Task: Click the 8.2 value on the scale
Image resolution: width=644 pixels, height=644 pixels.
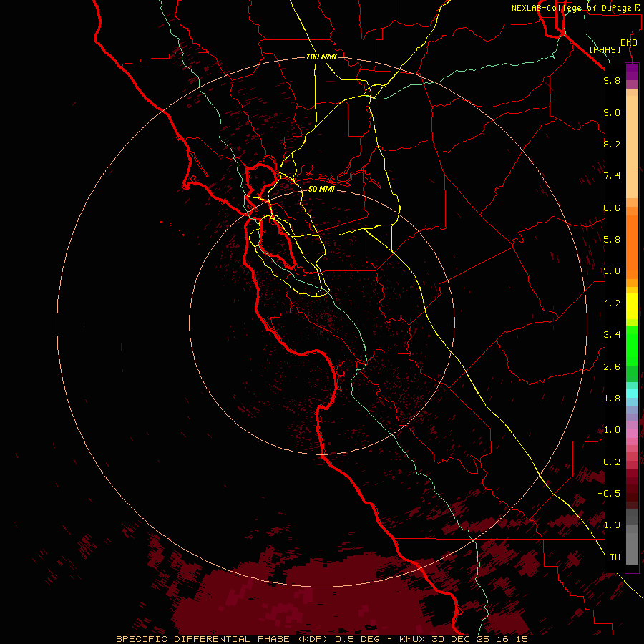Action: pyautogui.click(x=612, y=144)
